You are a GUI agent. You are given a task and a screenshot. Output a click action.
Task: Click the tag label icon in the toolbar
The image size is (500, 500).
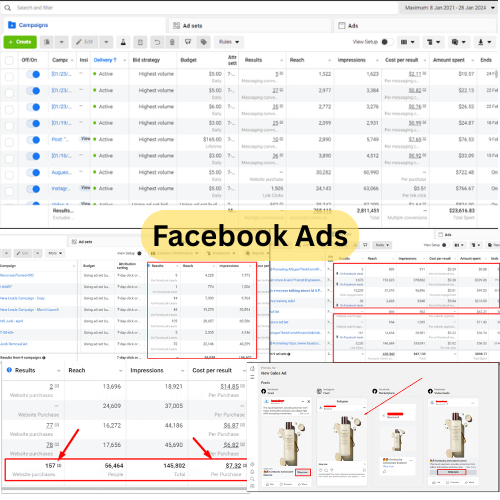(204, 42)
